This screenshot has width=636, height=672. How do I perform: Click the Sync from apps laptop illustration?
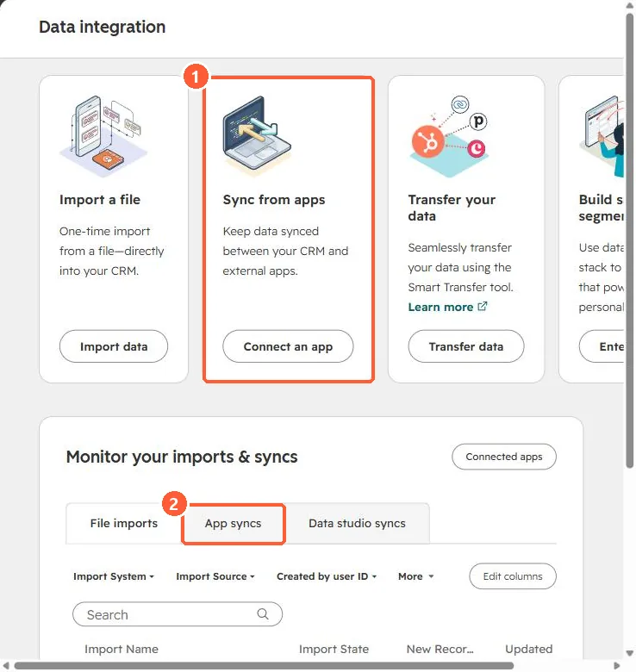point(257,136)
